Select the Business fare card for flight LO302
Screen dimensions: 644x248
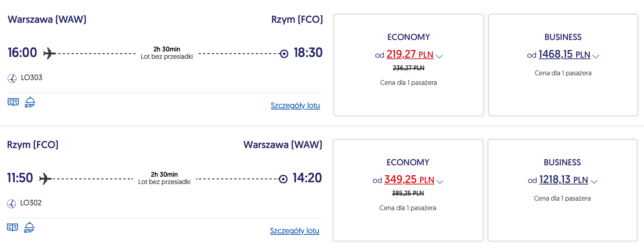(562, 221)
